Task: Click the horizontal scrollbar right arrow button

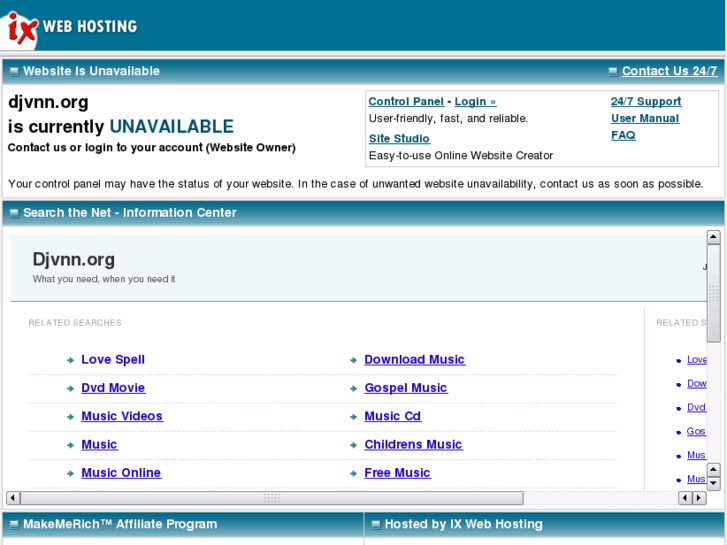Action: (699, 498)
